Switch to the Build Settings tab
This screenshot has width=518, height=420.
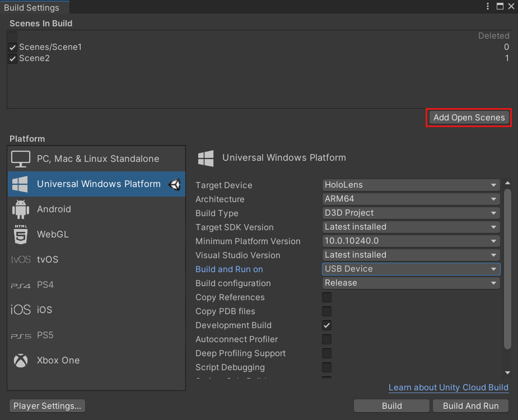(31, 7)
